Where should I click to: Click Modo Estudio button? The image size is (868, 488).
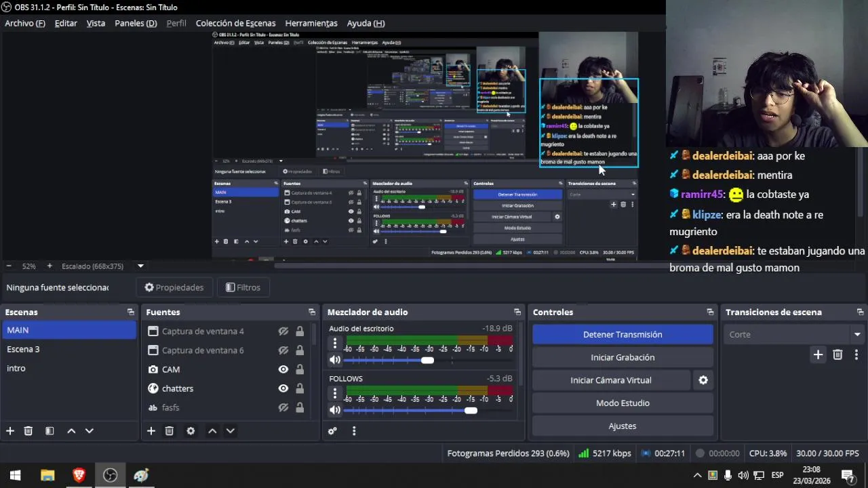pos(623,403)
